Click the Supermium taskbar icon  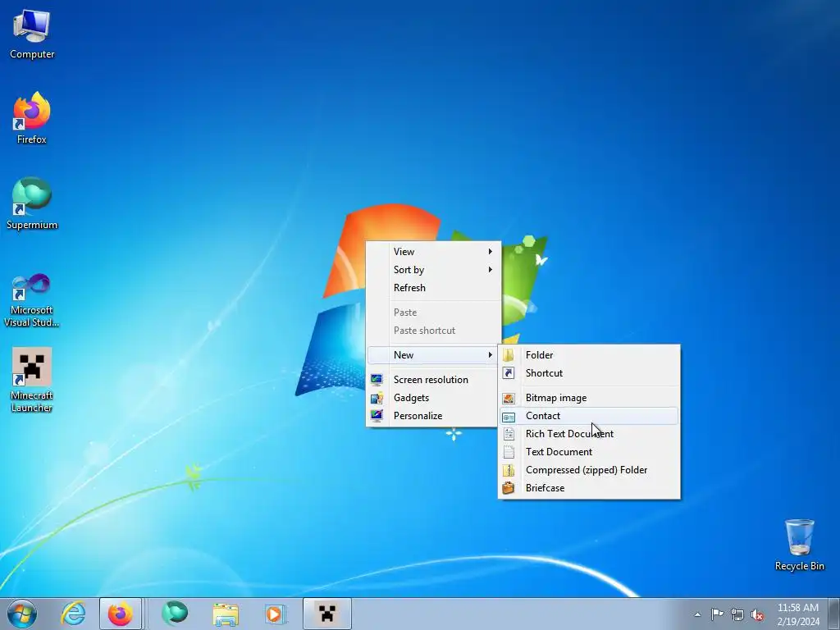175,614
